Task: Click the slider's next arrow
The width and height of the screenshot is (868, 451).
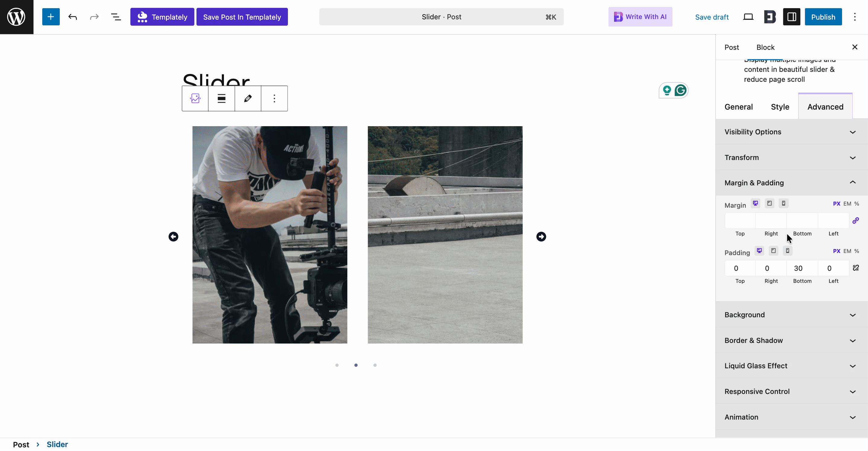Action: tap(541, 237)
